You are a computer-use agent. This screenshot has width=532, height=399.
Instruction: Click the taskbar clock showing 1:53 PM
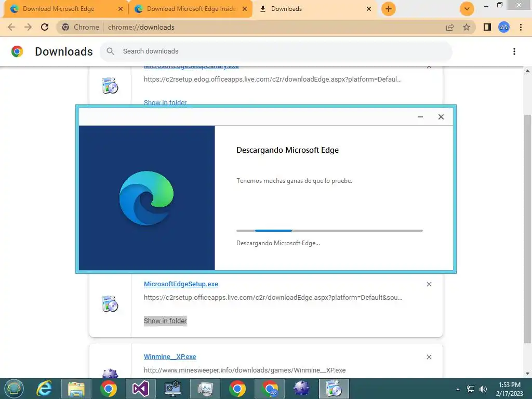click(x=509, y=389)
